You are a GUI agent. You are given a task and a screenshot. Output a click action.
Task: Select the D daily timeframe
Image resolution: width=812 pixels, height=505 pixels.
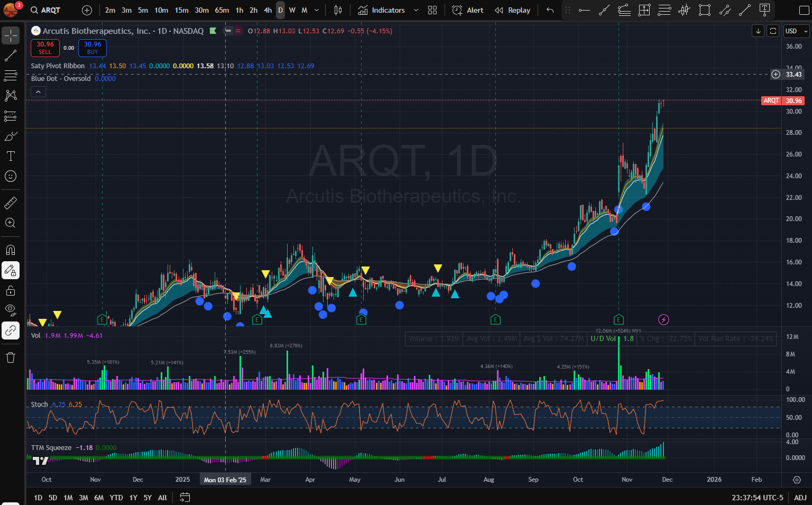tap(281, 10)
